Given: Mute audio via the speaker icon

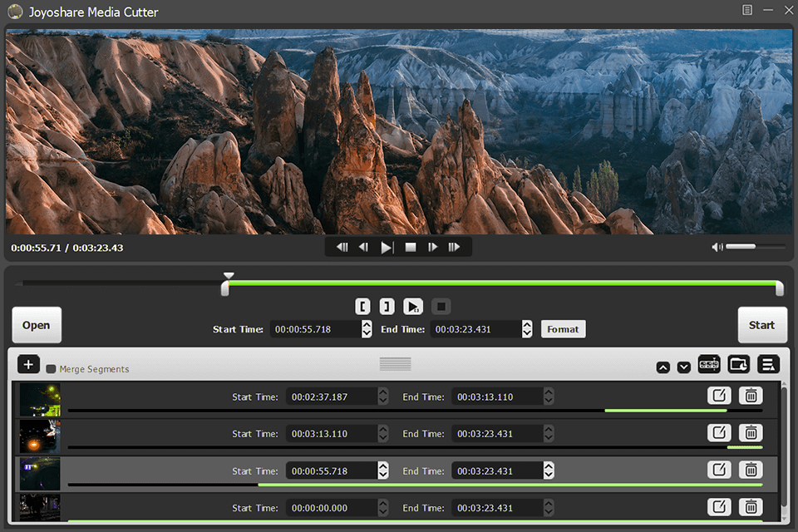Looking at the screenshot, I should [717, 246].
